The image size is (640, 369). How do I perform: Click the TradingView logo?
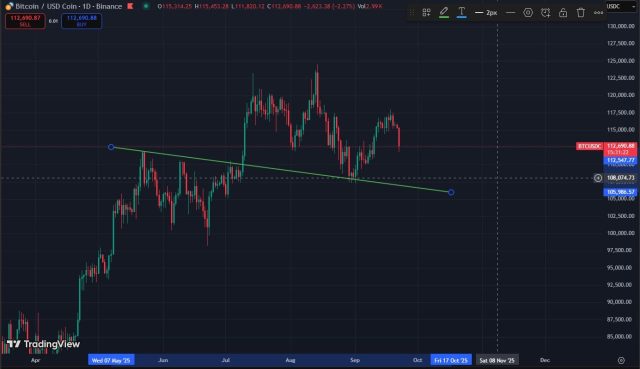coord(43,344)
